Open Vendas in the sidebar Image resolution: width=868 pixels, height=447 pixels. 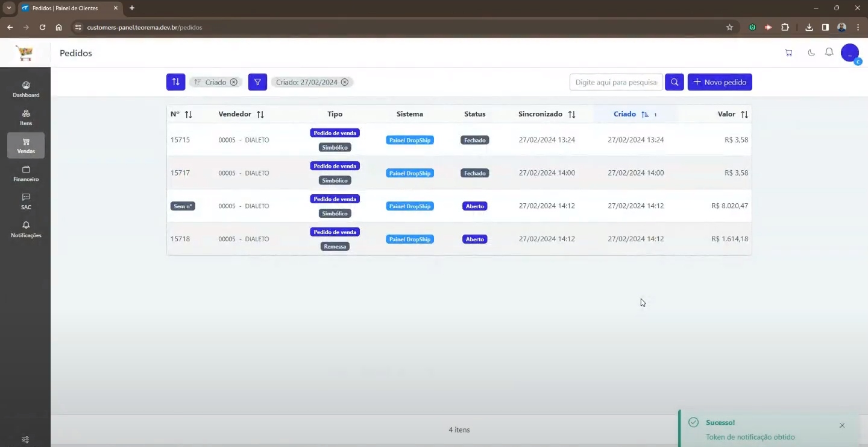pyautogui.click(x=26, y=145)
